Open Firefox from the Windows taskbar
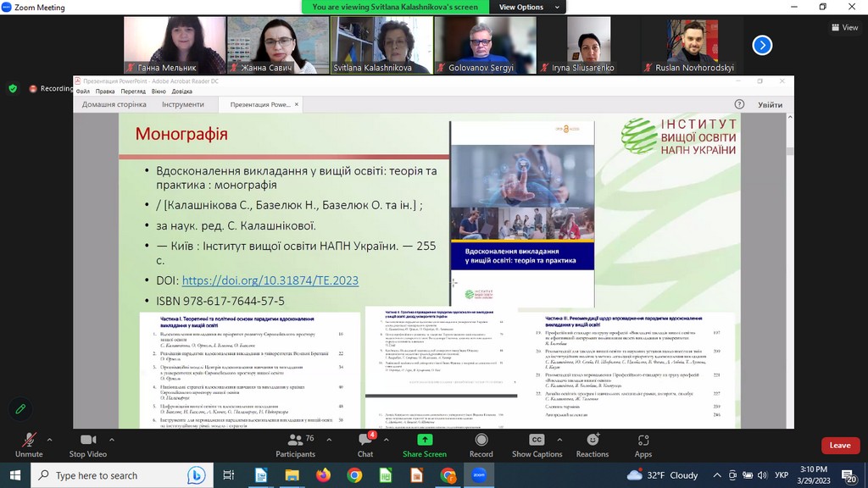 point(323,475)
